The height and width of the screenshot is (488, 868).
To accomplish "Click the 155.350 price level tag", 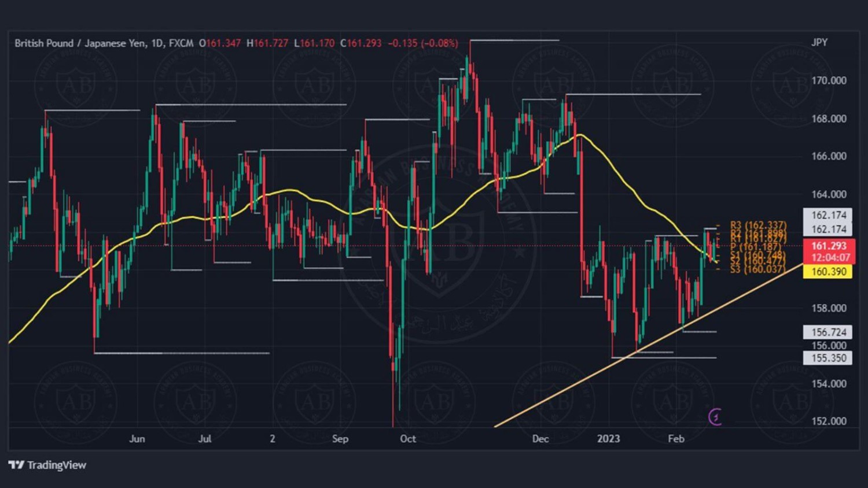I will (828, 358).
